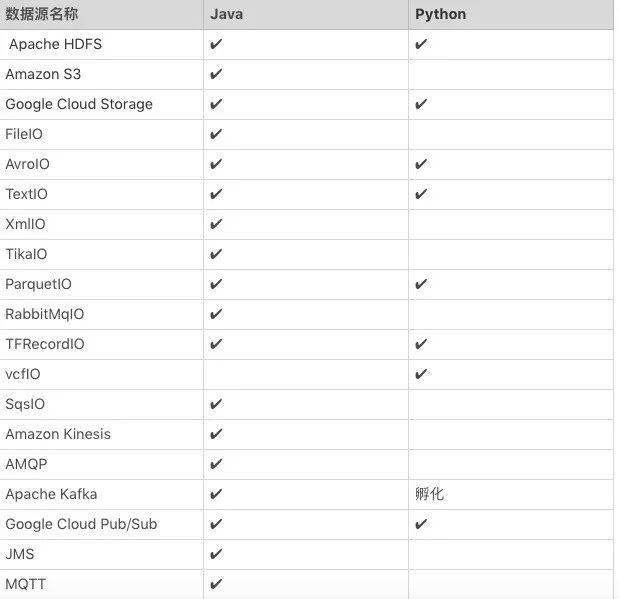Click the Python checkmark for AvroIO
This screenshot has width=619, height=599.
pos(421,164)
